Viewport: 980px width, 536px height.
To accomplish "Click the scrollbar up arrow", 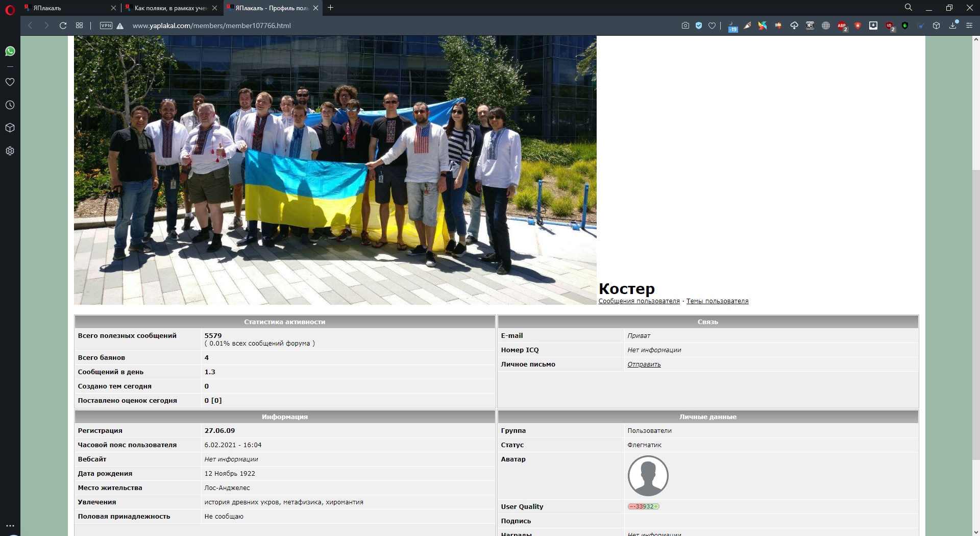I will [x=976, y=39].
